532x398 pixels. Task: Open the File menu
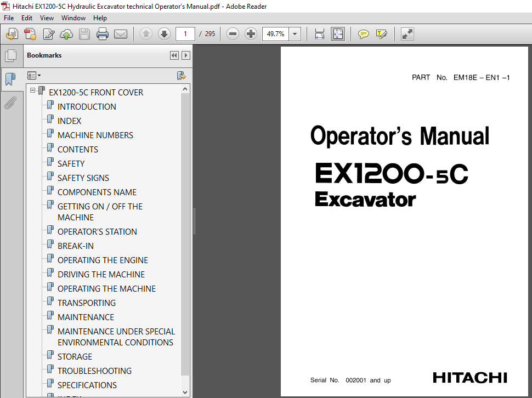click(9, 18)
